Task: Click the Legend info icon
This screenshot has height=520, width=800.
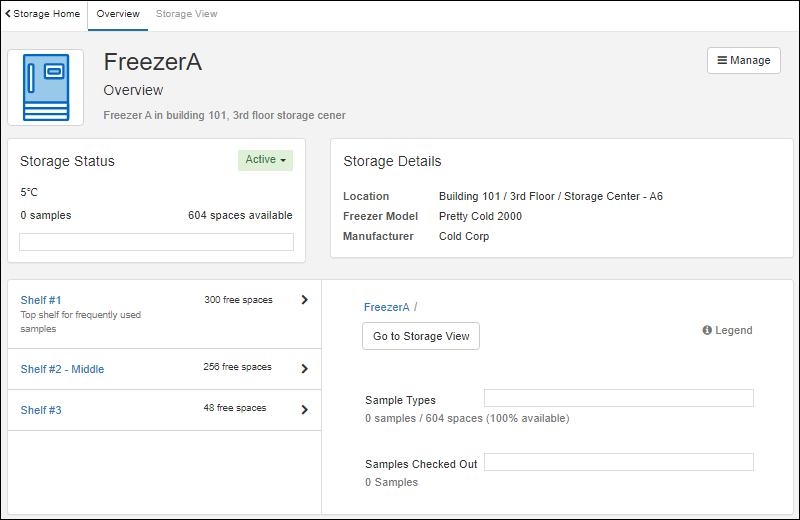Action: click(707, 330)
